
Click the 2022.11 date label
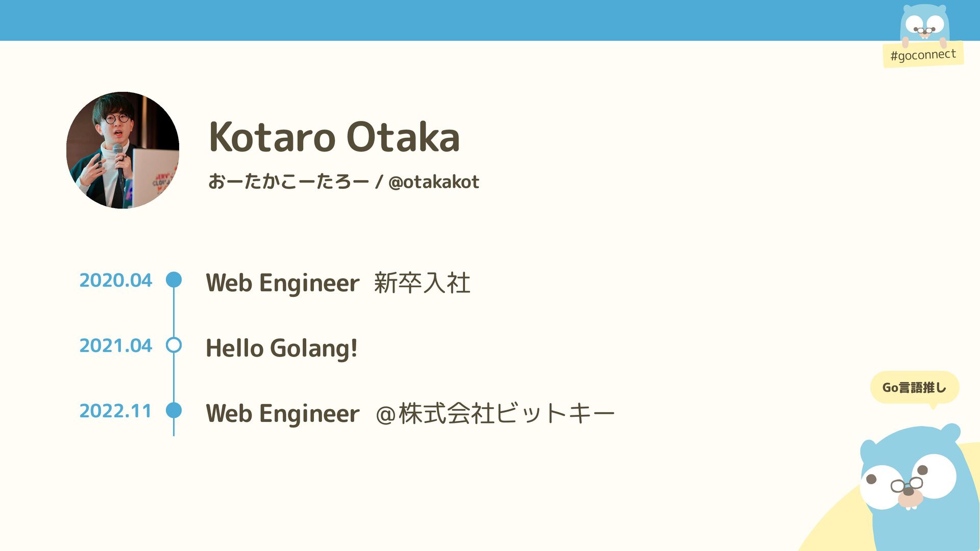[x=116, y=411]
